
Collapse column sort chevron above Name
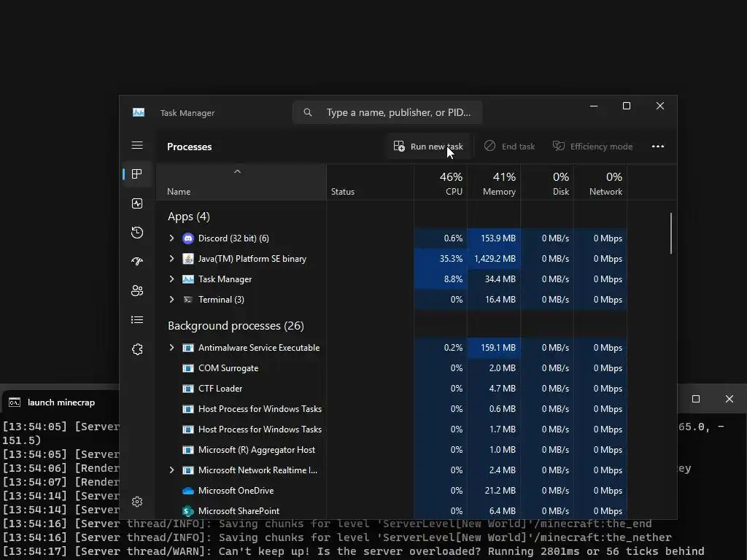click(x=237, y=171)
